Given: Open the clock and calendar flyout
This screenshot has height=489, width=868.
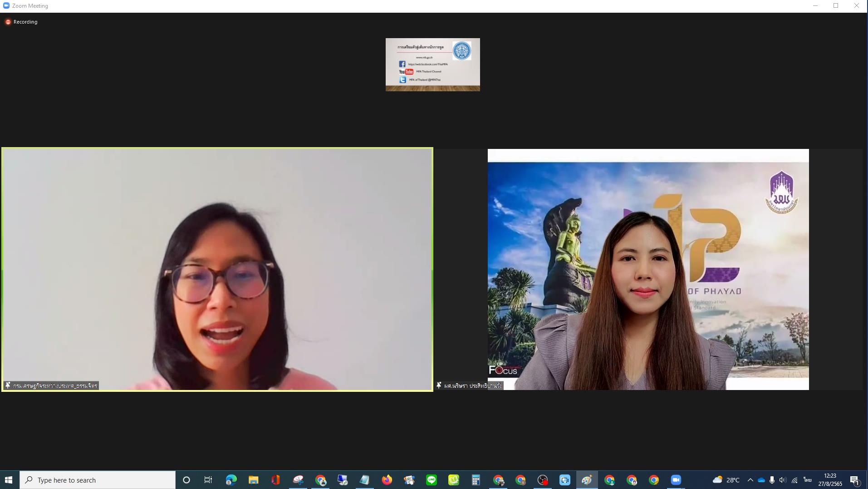Looking at the screenshot, I should point(830,480).
